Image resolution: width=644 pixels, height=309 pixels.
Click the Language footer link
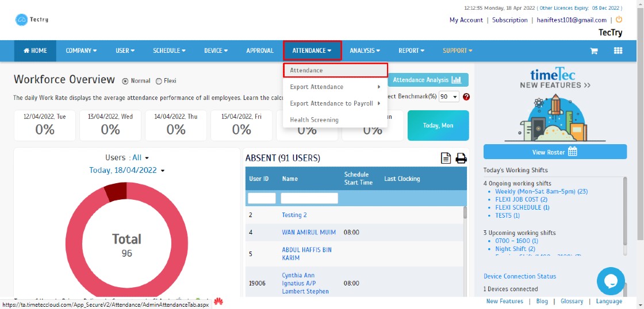point(609,301)
